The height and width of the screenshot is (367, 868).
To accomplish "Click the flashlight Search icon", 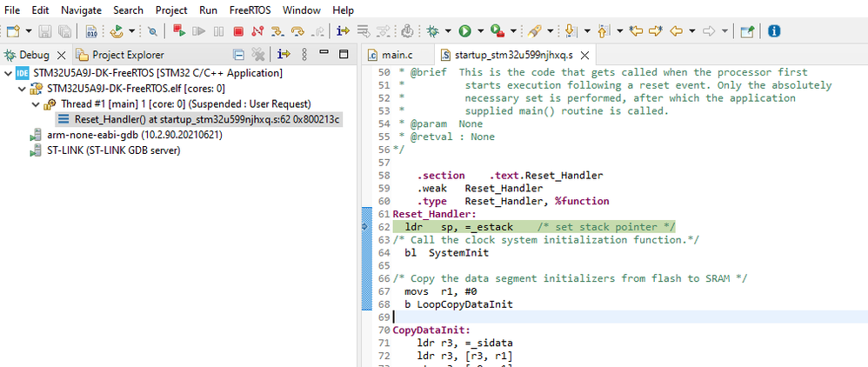I will coord(534,31).
